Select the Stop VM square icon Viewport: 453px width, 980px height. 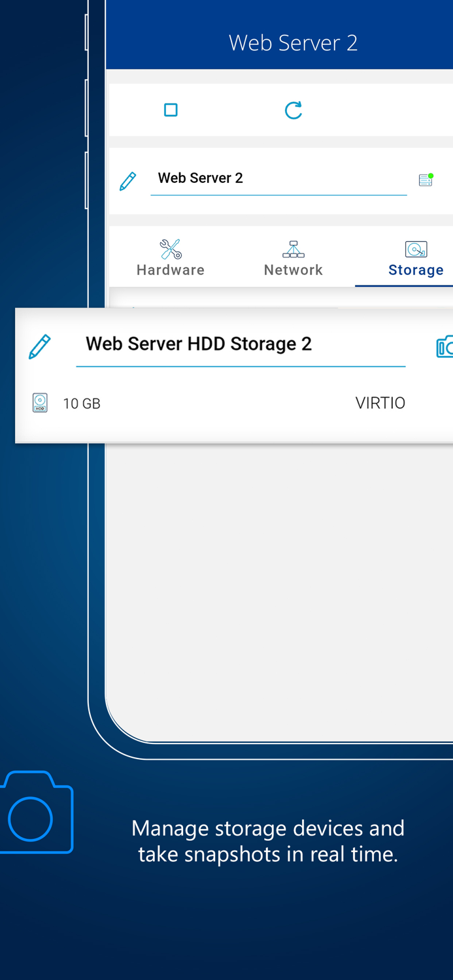(170, 110)
